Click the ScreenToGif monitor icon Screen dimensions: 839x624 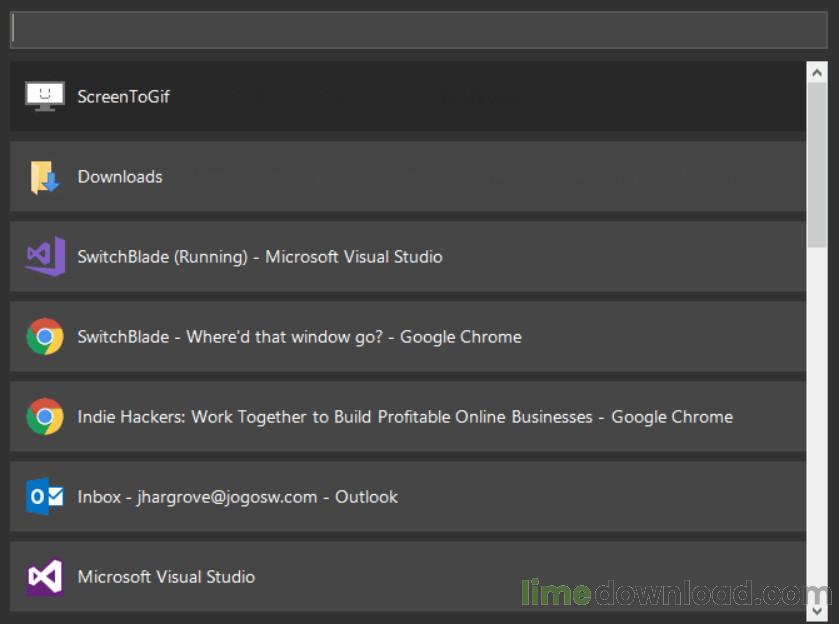[45, 96]
